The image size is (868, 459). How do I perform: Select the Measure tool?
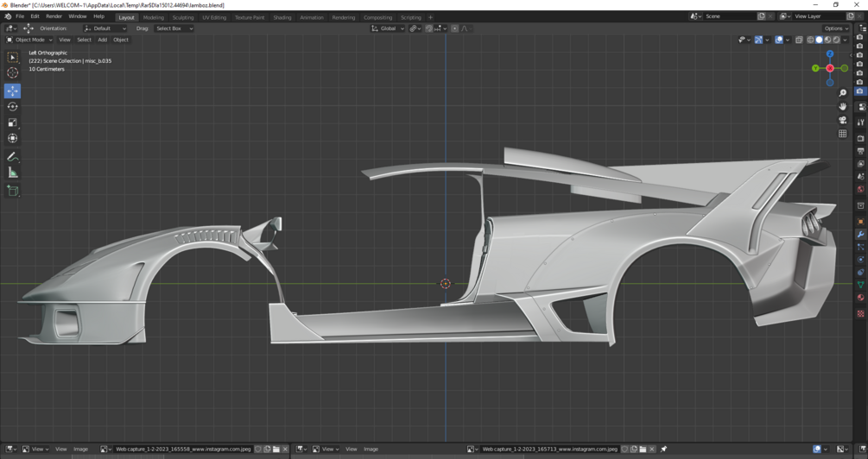point(12,173)
